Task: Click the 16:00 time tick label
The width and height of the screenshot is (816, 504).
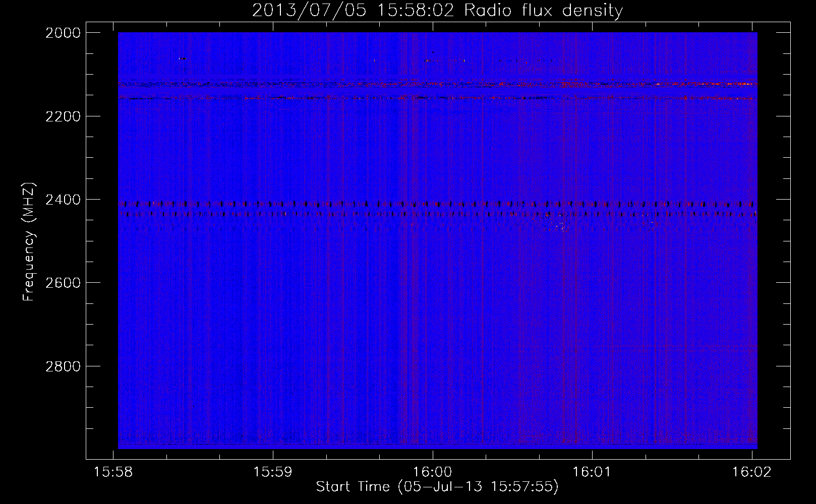Action: 432,472
